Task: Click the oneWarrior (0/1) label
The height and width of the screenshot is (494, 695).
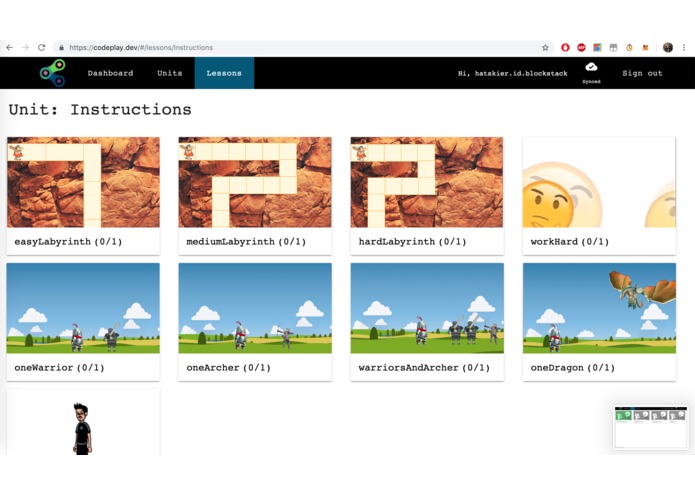Action: click(59, 367)
